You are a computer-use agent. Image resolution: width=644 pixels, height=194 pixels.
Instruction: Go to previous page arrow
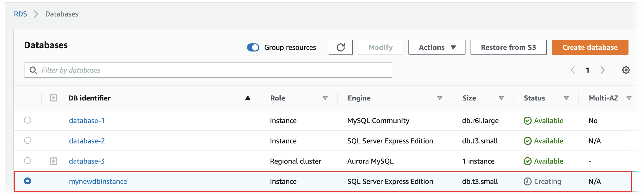[573, 70]
